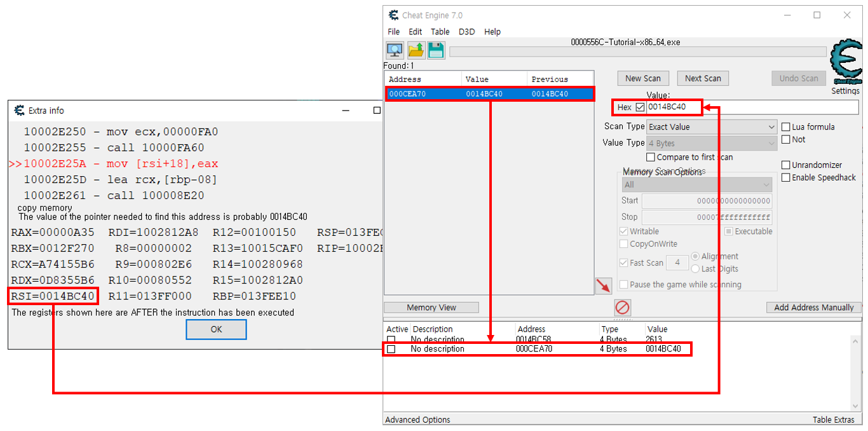Open the Value Type dropdown

pyautogui.click(x=712, y=144)
